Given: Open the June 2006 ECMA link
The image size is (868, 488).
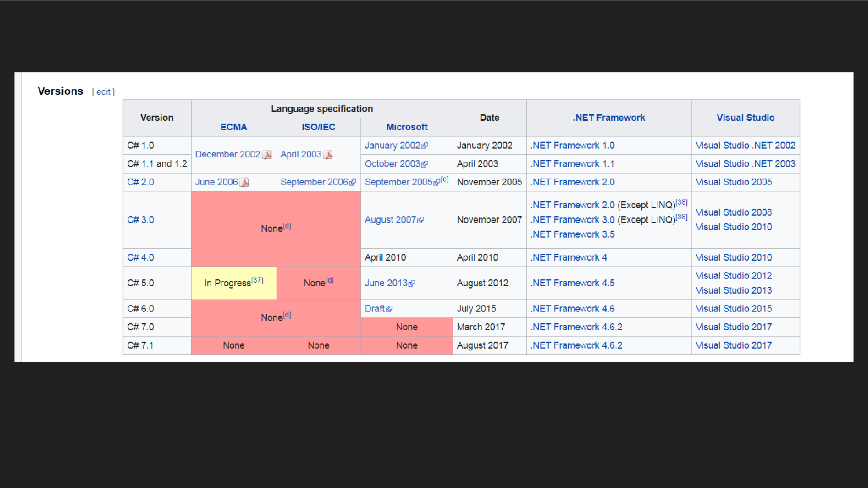Looking at the screenshot, I should (216, 182).
